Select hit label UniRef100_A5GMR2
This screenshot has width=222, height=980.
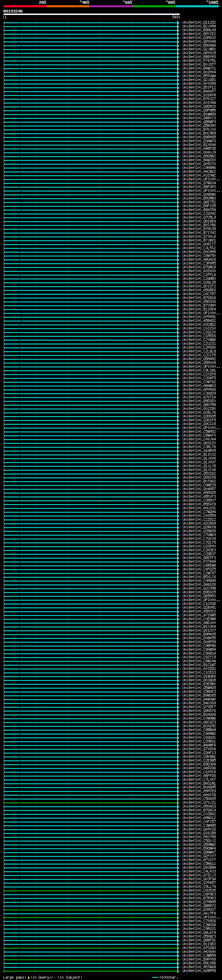click(199, 156)
